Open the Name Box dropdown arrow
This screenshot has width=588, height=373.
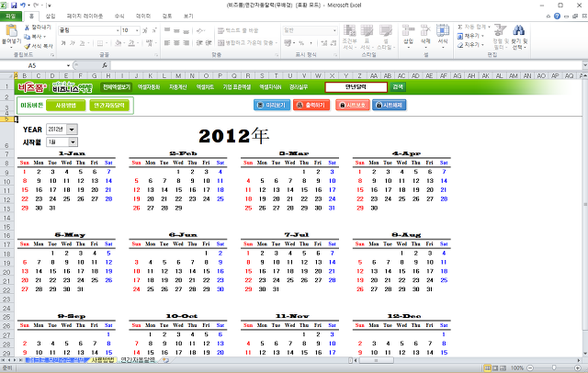[x=68, y=65]
